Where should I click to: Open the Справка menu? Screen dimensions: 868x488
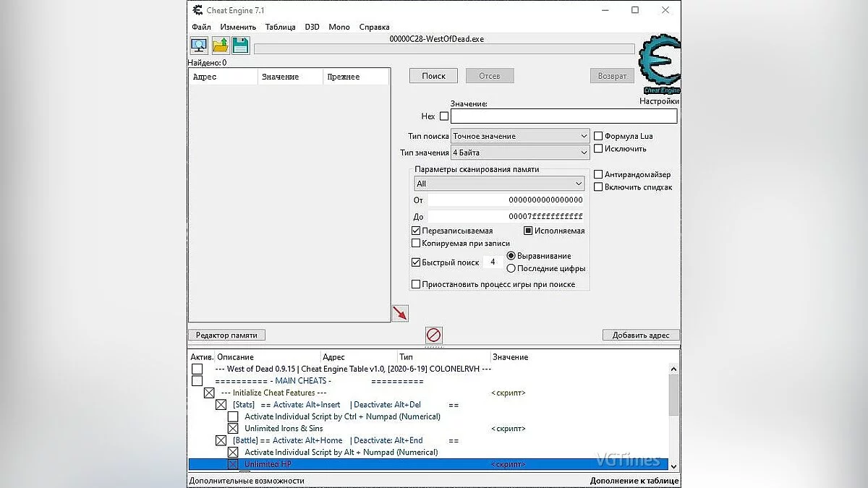(374, 27)
